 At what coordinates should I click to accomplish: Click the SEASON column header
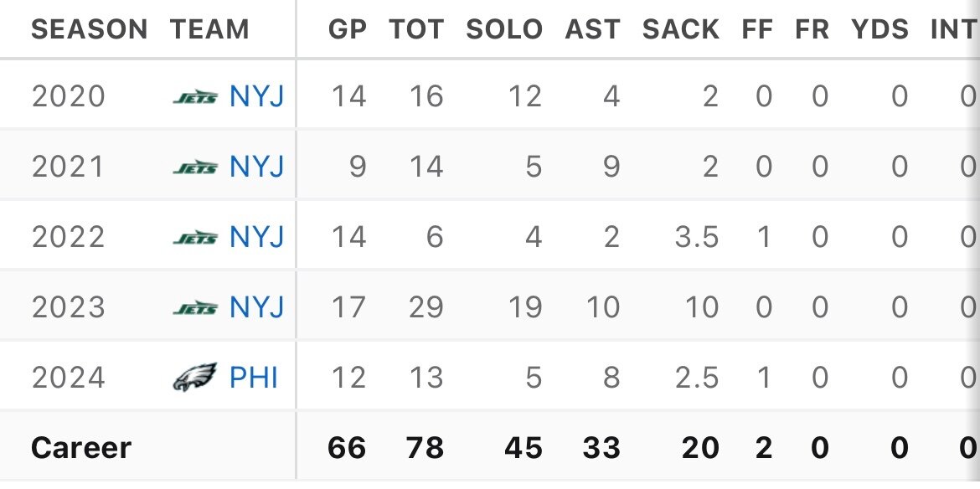point(89,30)
